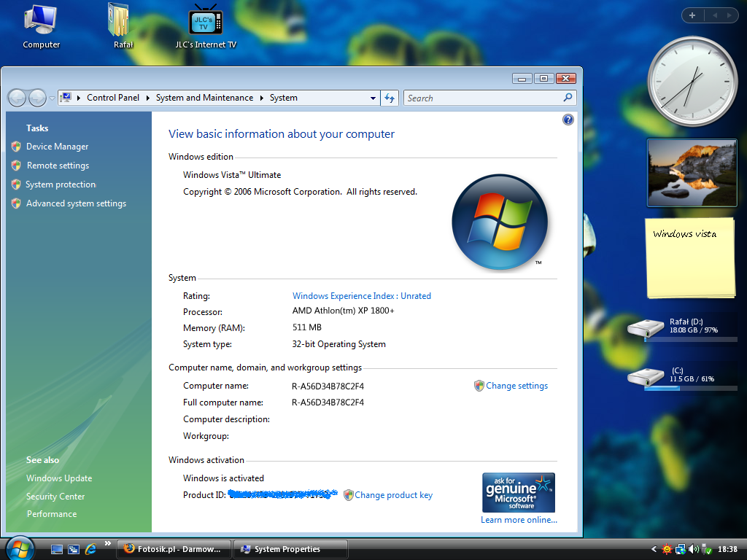Show hidden tray icons arrow
The width and height of the screenshot is (747, 560).
coord(654,549)
